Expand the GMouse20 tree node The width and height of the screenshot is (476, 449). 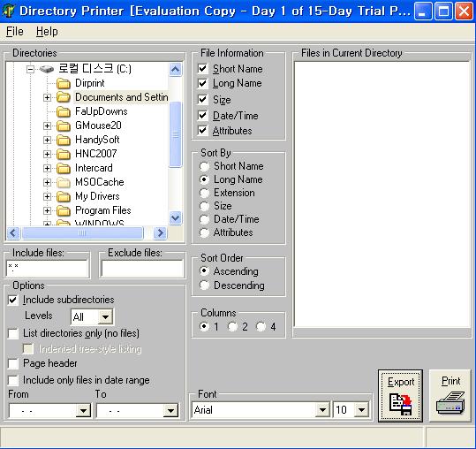click(x=47, y=126)
